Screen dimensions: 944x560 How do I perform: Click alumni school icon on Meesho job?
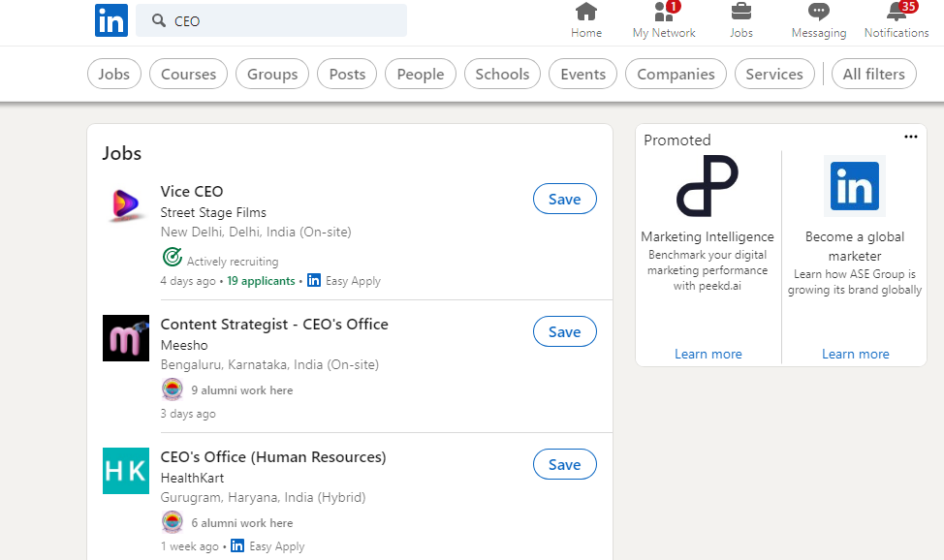coord(173,389)
